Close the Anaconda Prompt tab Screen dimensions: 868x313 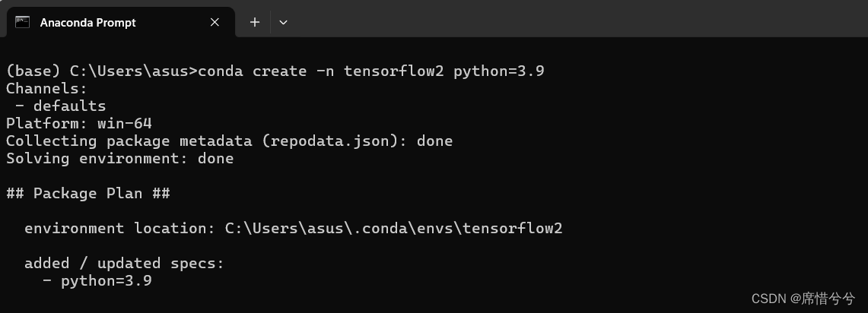pos(215,22)
